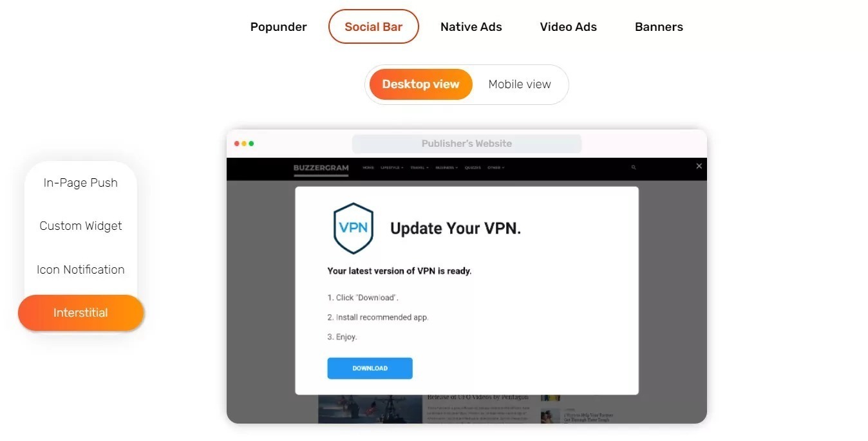This screenshot has height=441, width=868.
Task: Select the Icon Notification format
Action: pos(80,270)
